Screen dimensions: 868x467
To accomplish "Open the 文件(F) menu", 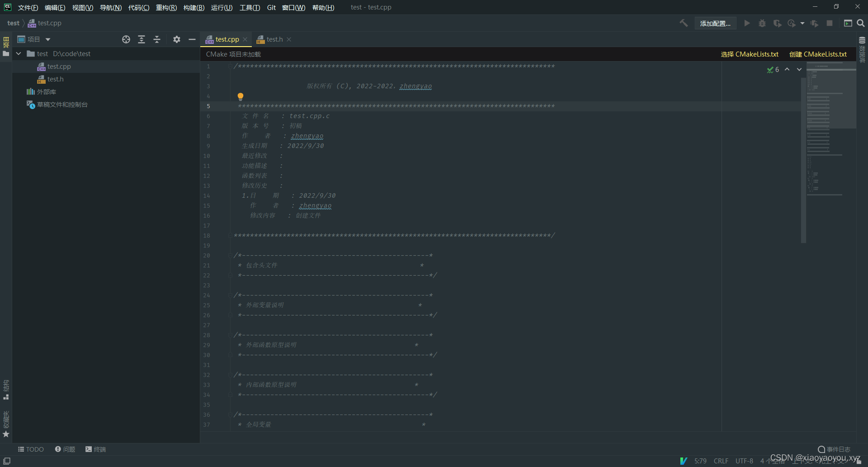I will (28, 8).
